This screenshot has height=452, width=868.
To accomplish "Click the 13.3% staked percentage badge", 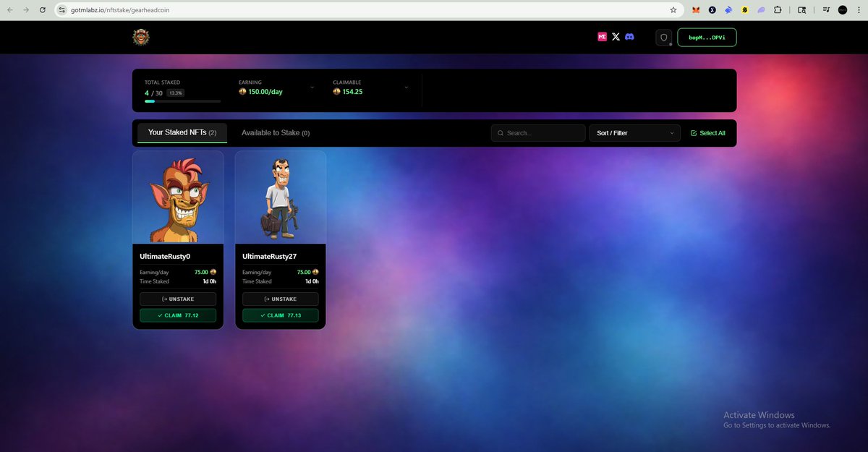I will pos(175,93).
